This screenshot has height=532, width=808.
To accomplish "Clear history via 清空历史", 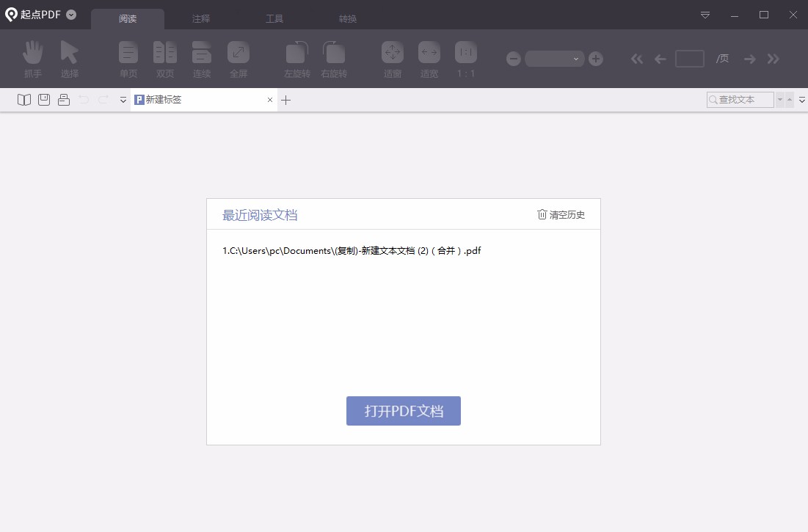I will click(x=561, y=214).
